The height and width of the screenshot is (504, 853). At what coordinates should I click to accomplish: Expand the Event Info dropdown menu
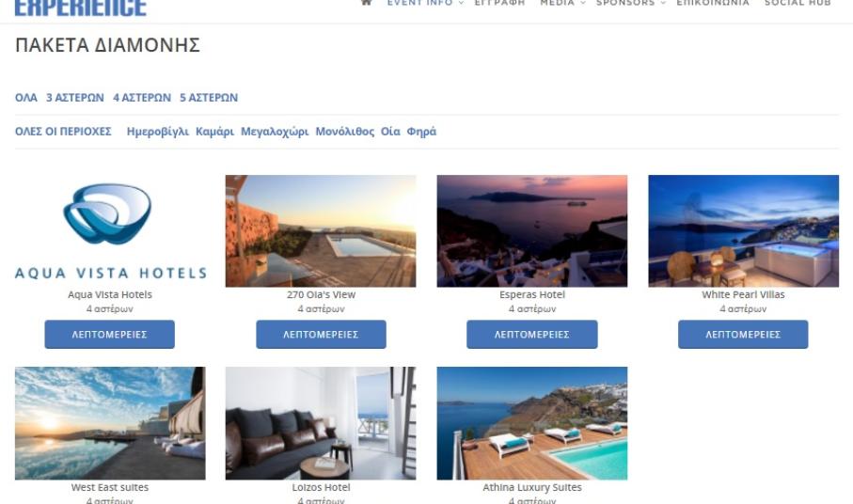click(425, 3)
